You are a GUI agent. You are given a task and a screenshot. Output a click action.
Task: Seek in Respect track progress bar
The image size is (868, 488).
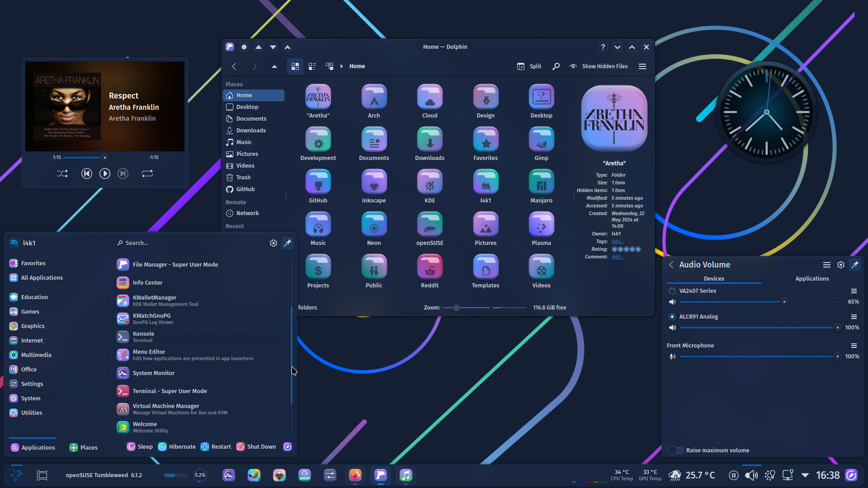105,158
